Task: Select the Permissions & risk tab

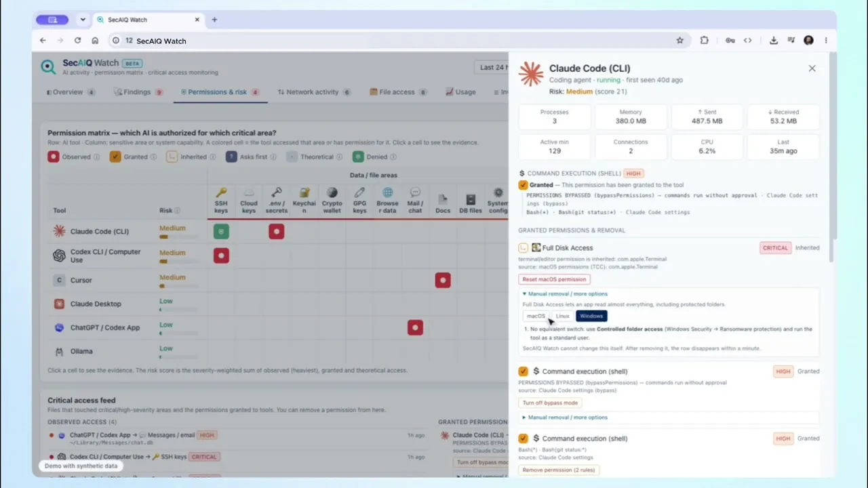Action: [x=220, y=92]
